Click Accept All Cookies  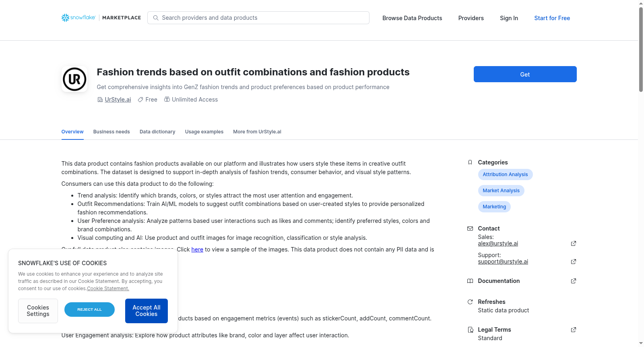click(x=147, y=311)
